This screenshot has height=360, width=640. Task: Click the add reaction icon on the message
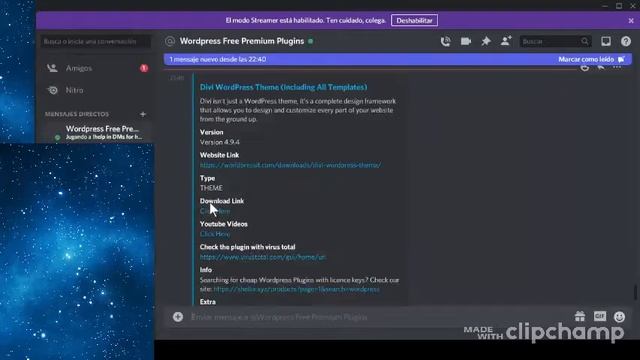tap(585, 68)
